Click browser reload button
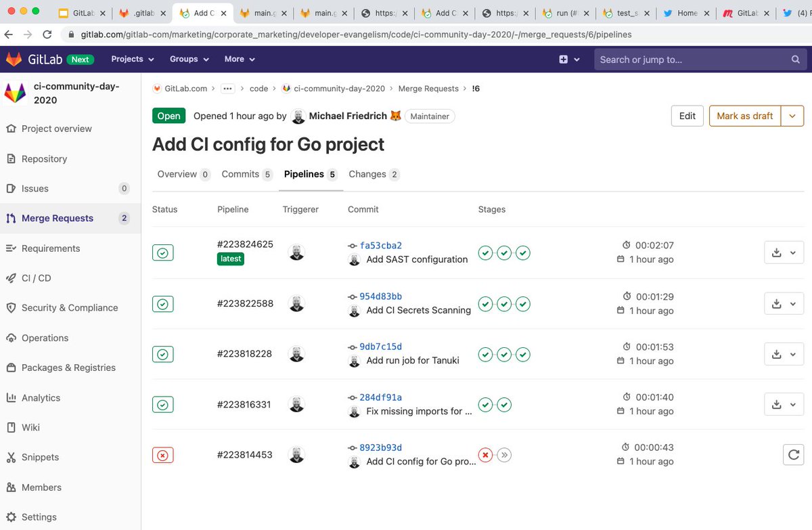 47,34
